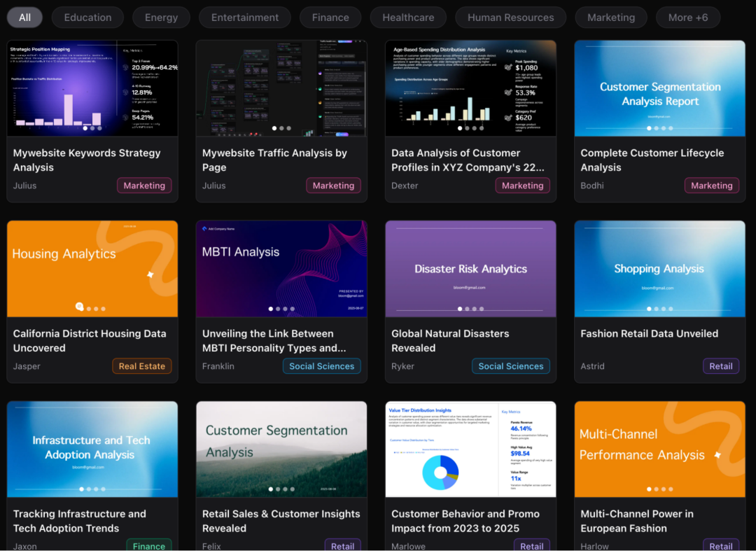The image size is (756, 551).
Task: Click title Complete Customer Lifecycle Analysis
Action: [x=652, y=160]
